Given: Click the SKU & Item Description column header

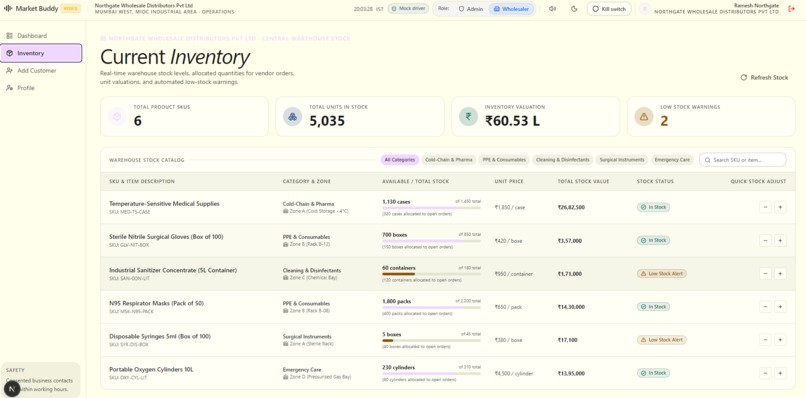Looking at the screenshot, I should pyautogui.click(x=142, y=182).
